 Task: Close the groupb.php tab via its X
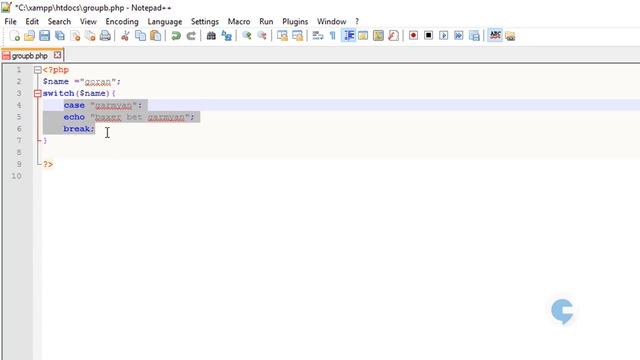coord(58,55)
